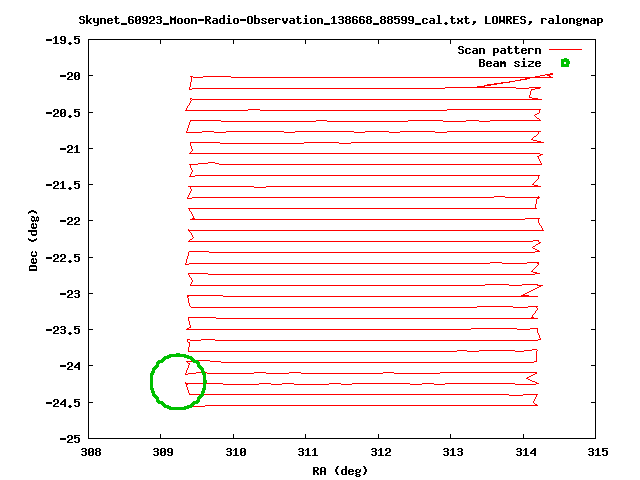This screenshot has width=640, height=480.
Task: Click the large green beam circle outline
Action: (x=178, y=382)
